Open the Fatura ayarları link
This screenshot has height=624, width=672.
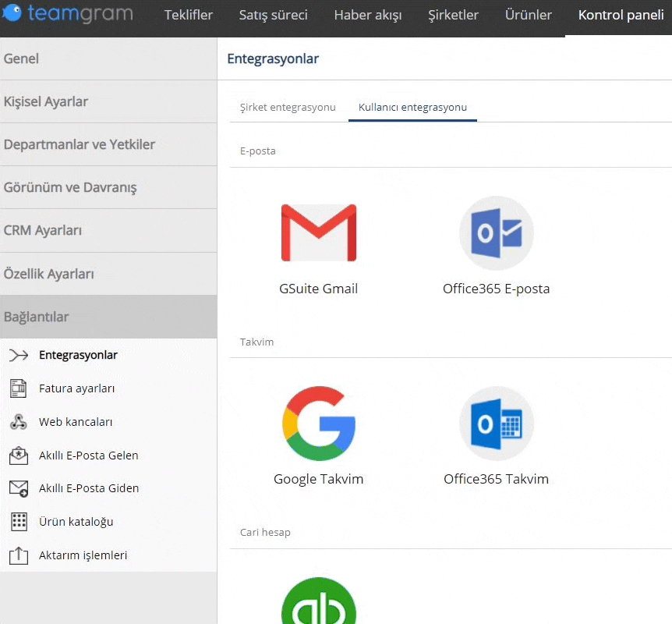(x=76, y=388)
